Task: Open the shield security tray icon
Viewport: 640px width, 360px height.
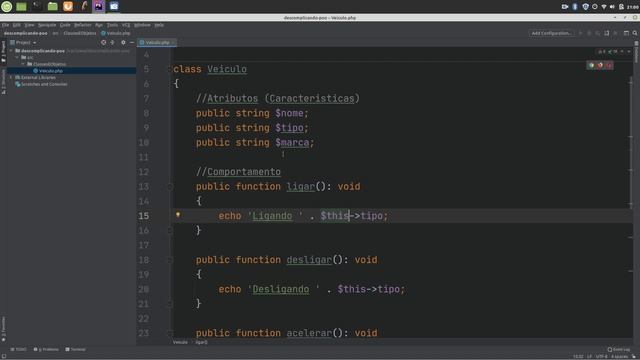Action: tap(585, 7)
